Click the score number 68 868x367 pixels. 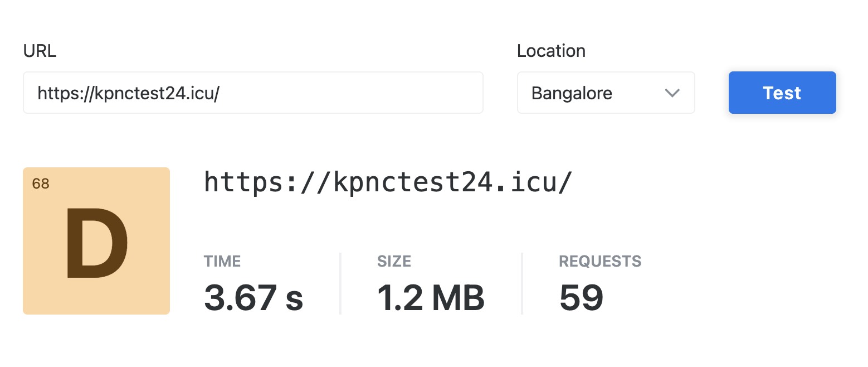pos(41,183)
